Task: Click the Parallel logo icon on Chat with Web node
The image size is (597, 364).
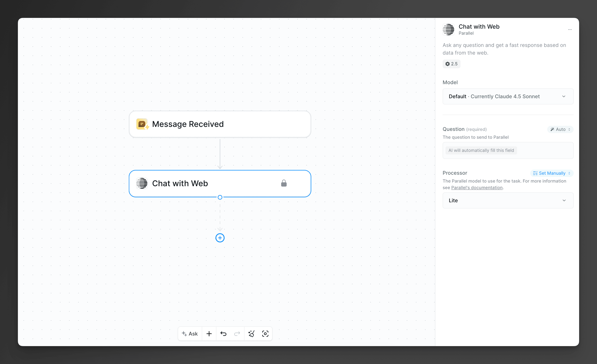Action: point(142,183)
